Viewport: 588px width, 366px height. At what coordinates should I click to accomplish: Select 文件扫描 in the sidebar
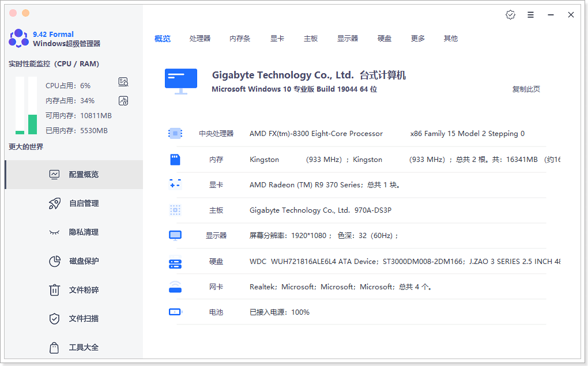tap(74, 319)
